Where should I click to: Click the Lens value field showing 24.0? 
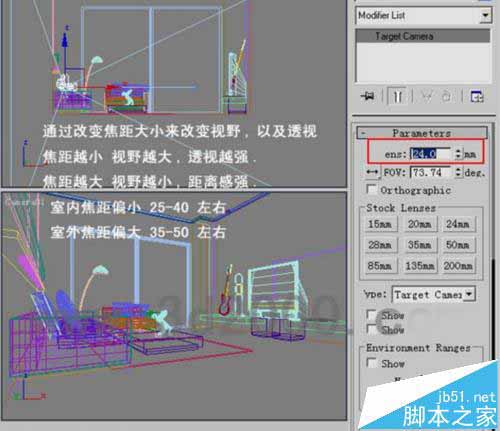click(x=430, y=154)
